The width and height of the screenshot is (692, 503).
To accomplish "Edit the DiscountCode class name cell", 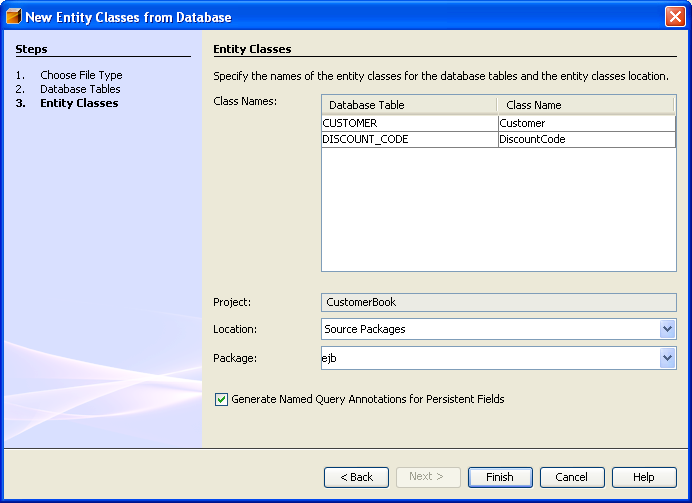I will tap(587, 139).
